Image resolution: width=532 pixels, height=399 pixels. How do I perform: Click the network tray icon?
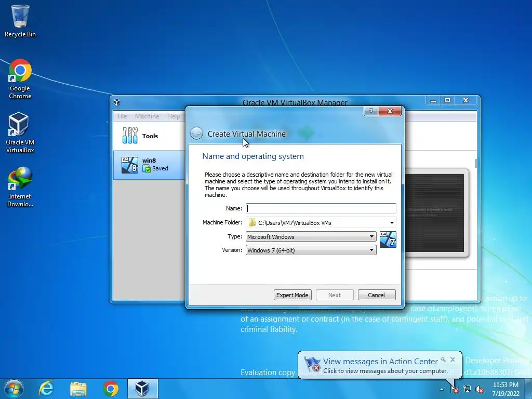(467, 389)
